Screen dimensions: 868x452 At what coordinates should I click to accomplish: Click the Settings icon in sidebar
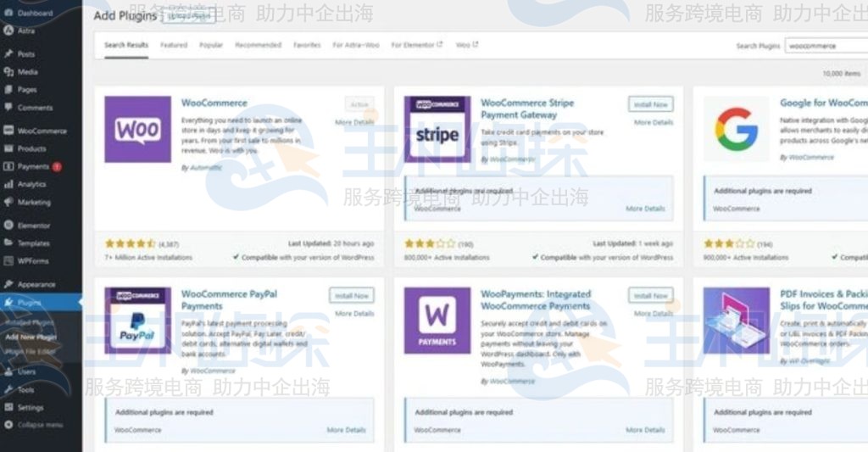(x=8, y=407)
